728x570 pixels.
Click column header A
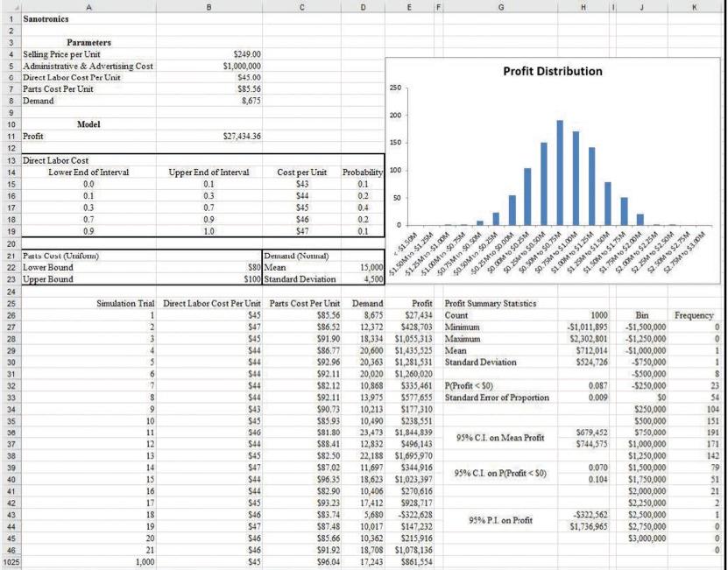[x=88, y=7]
